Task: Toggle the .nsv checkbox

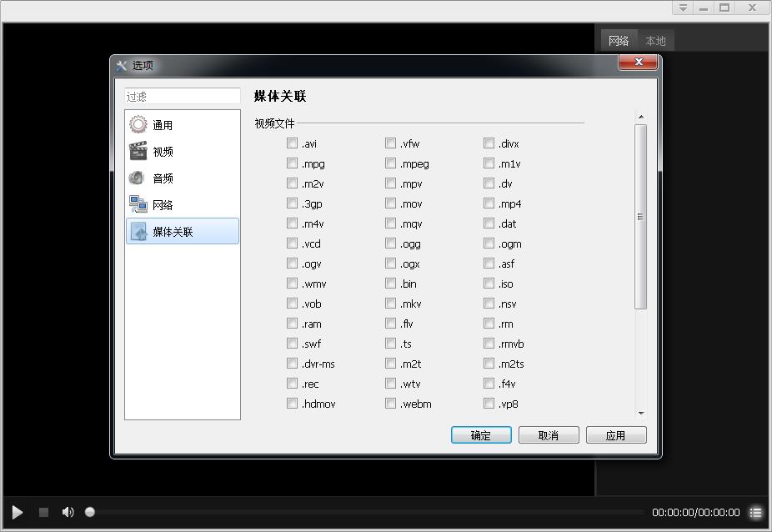Action: tap(489, 304)
